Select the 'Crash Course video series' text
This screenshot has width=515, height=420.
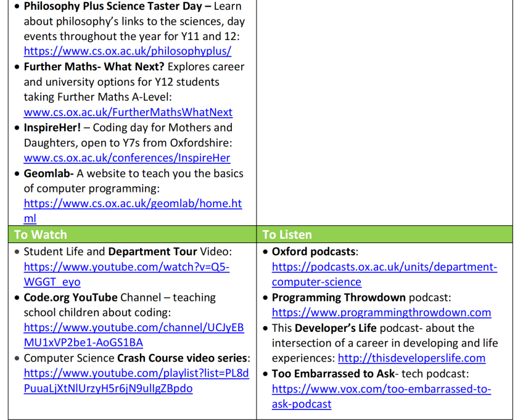pos(182,358)
